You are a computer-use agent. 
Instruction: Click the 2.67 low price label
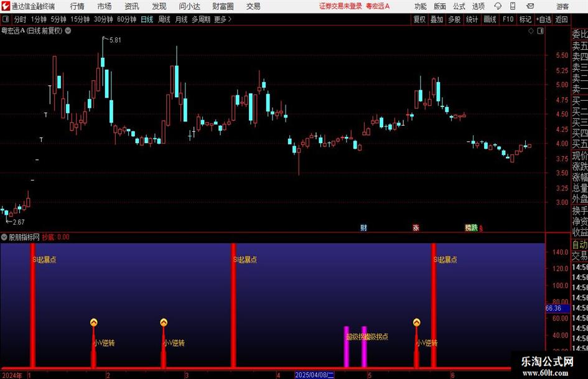[19, 222]
